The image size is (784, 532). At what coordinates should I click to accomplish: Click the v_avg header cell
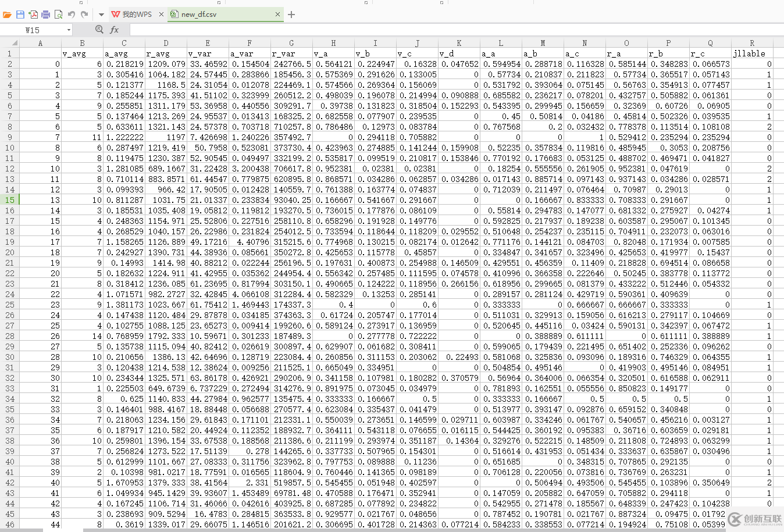tap(82, 53)
